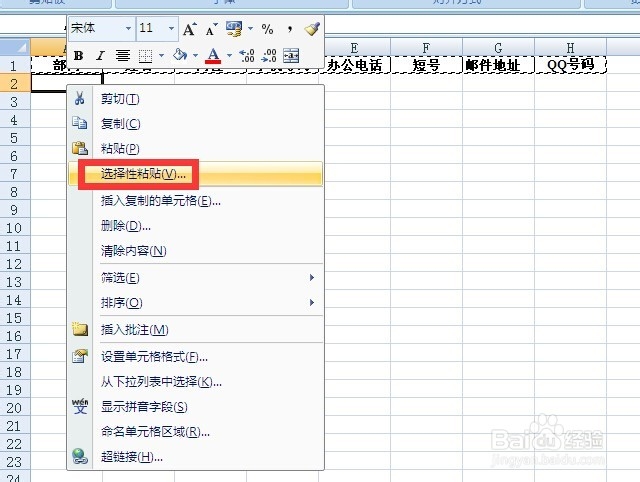This screenshot has height=482, width=640.
Task: Click cell with 办公电话
Action: [357, 65]
